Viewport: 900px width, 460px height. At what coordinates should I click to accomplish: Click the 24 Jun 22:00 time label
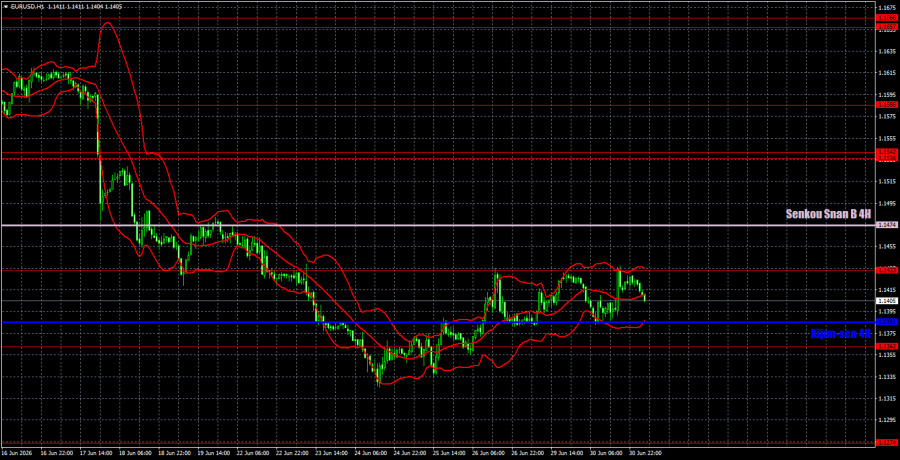point(408,453)
